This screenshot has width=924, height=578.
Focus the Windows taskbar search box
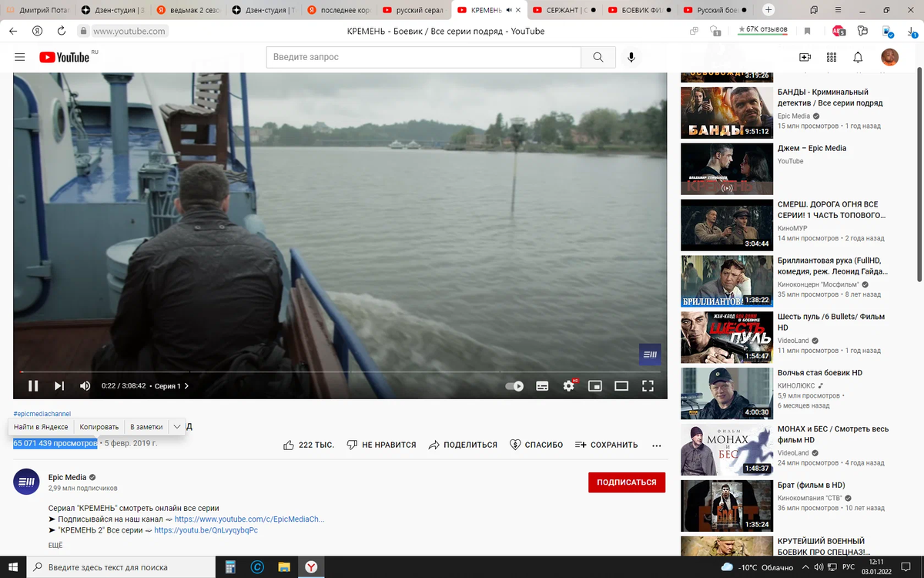(x=122, y=566)
